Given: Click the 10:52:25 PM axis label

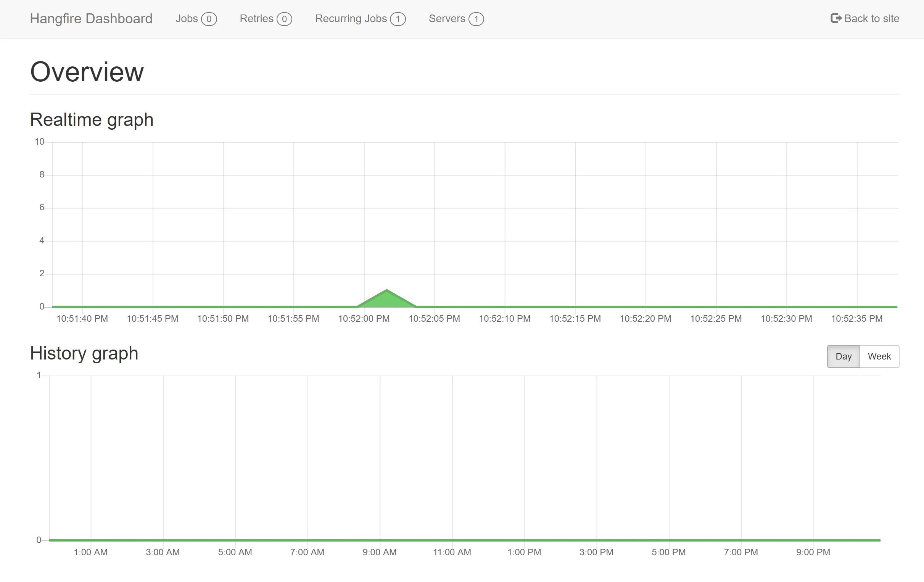Looking at the screenshot, I should pyautogui.click(x=716, y=319).
